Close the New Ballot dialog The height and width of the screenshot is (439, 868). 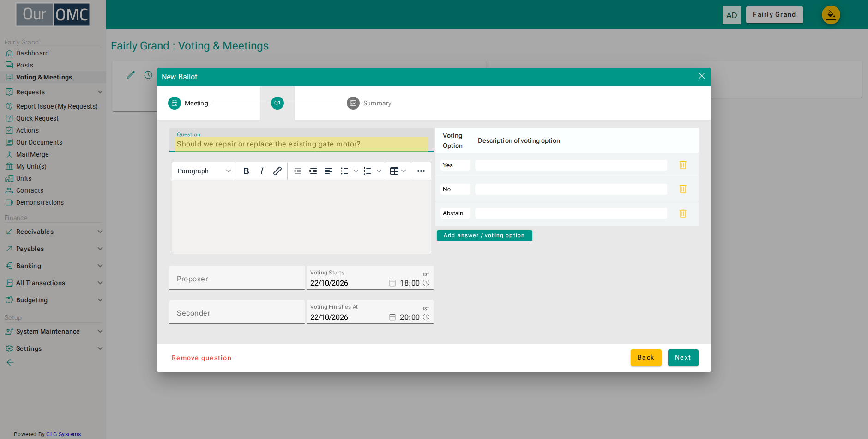702,76
